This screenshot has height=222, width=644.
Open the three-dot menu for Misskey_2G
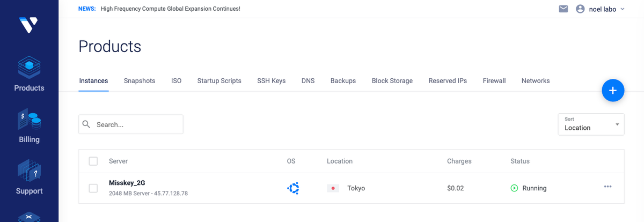608,187
